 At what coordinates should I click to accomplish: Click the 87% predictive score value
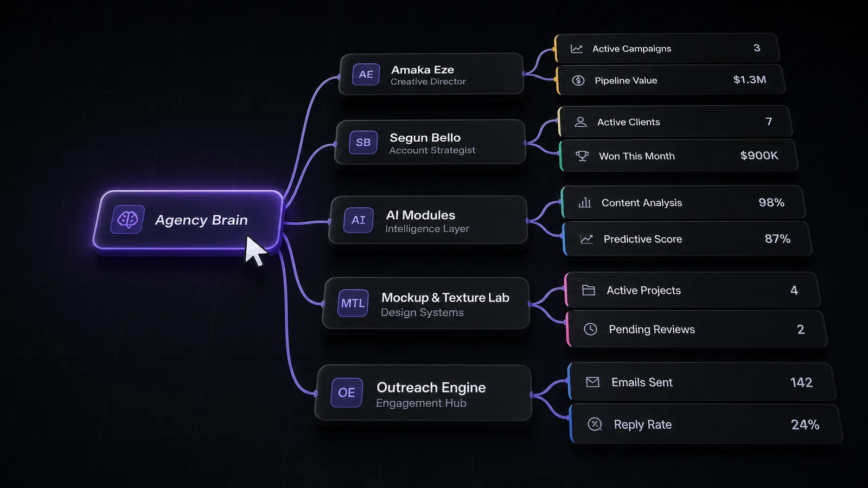click(x=777, y=239)
